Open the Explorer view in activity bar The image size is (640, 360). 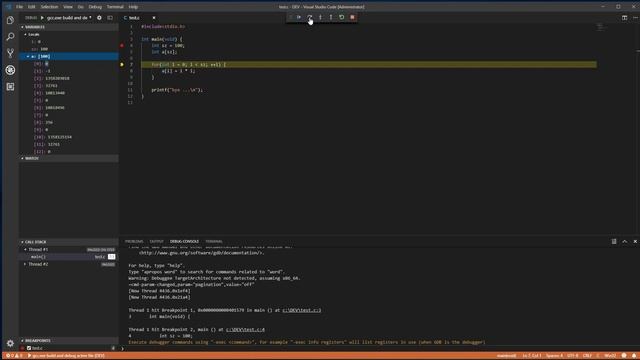(10, 20)
